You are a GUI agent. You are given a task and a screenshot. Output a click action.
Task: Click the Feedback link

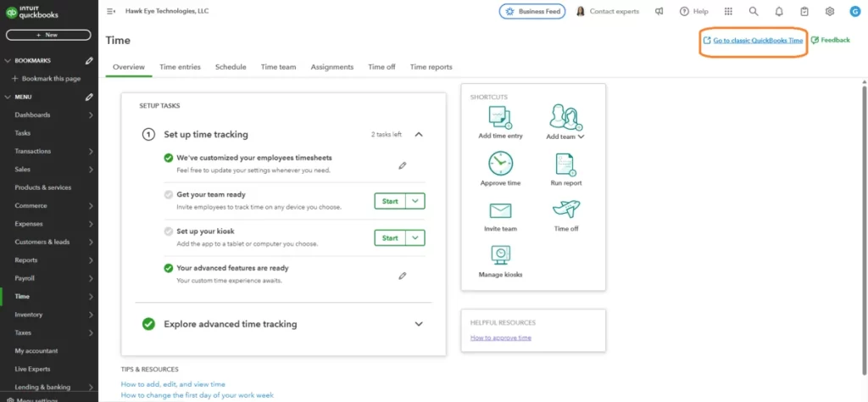[831, 40]
